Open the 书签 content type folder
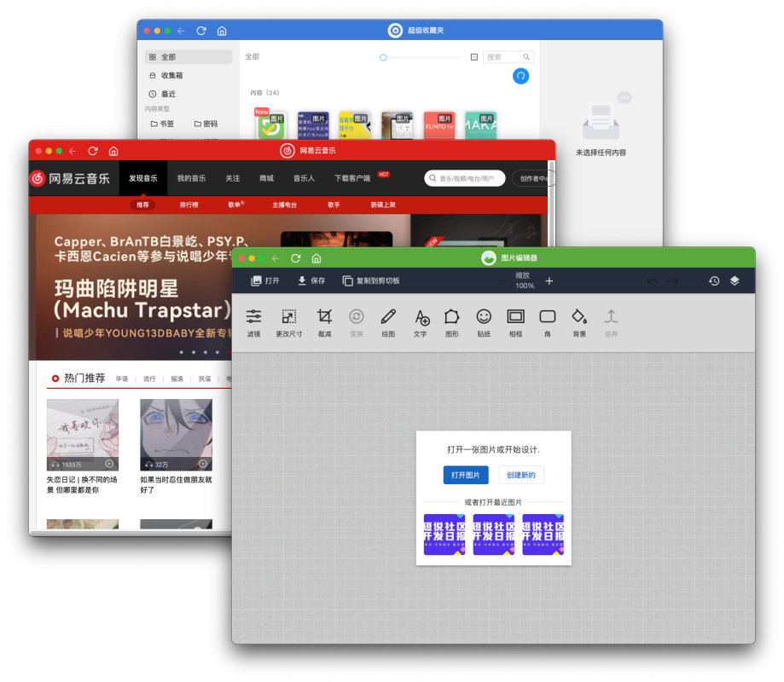Screen dimensions: 784x682 [162, 124]
